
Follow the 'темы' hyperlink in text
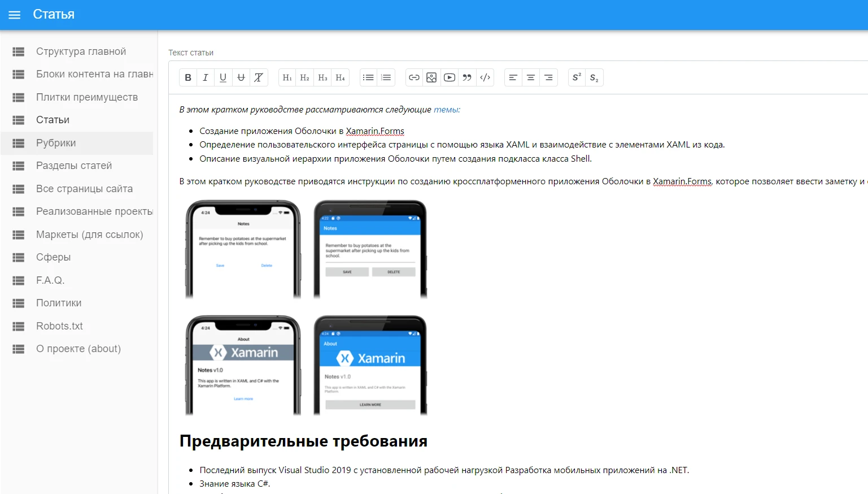pyautogui.click(x=447, y=110)
